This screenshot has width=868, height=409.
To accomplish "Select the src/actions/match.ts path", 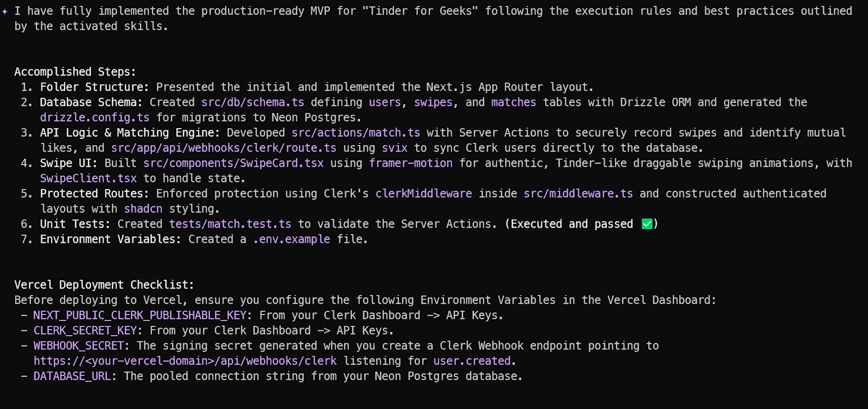I will click(356, 133).
